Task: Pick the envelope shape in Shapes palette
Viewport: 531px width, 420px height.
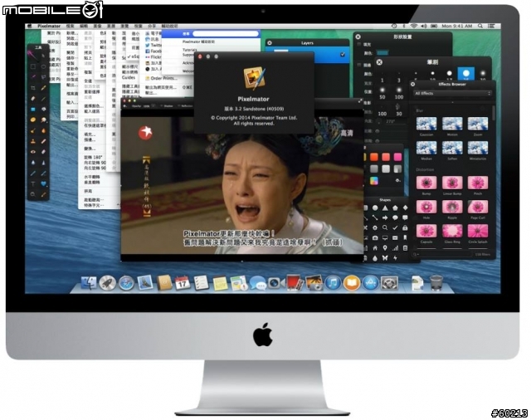Action: pyautogui.click(x=395, y=238)
